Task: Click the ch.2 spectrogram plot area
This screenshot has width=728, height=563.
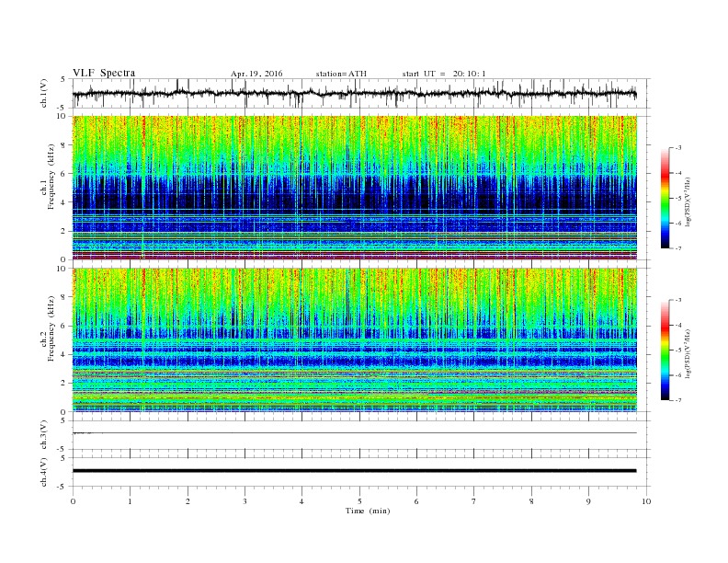Action: coord(355,340)
